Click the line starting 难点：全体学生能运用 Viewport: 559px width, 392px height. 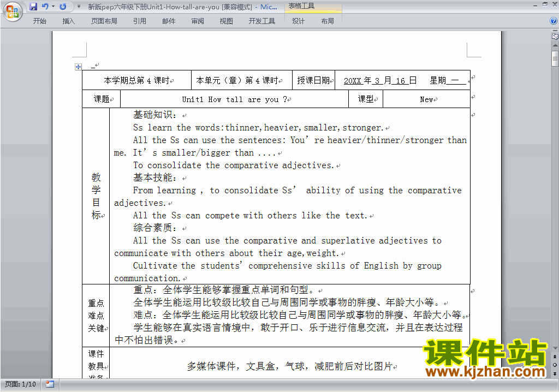299,315
